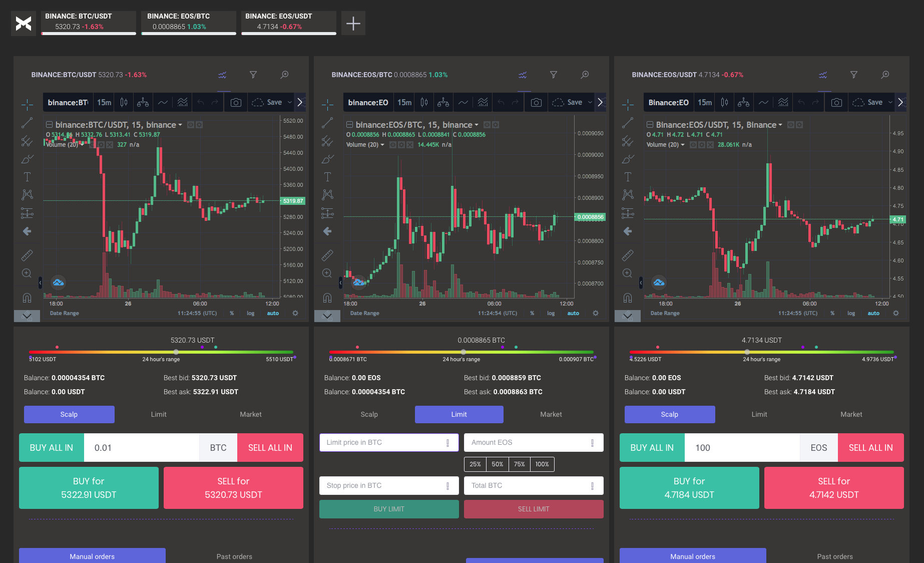The width and height of the screenshot is (924, 563).
Task: Open 15m interval dropdown in EOS/USDT chart
Action: (x=705, y=102)
